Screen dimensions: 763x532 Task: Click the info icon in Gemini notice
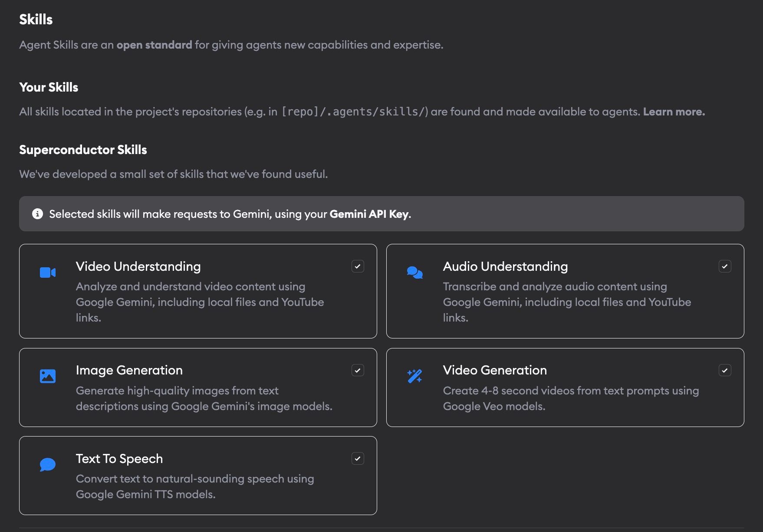(38, 214)
